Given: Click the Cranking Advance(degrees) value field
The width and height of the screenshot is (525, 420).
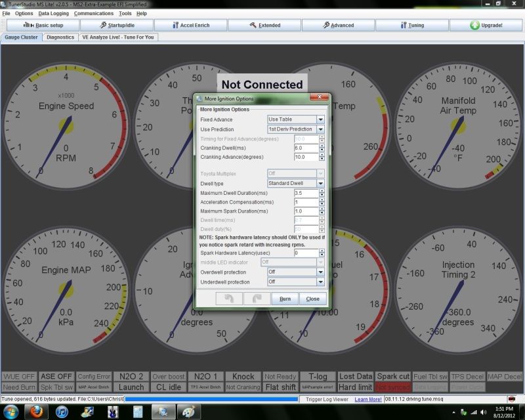Looking at the screenshot, I should pyautogui.click(x=306, y=157).
